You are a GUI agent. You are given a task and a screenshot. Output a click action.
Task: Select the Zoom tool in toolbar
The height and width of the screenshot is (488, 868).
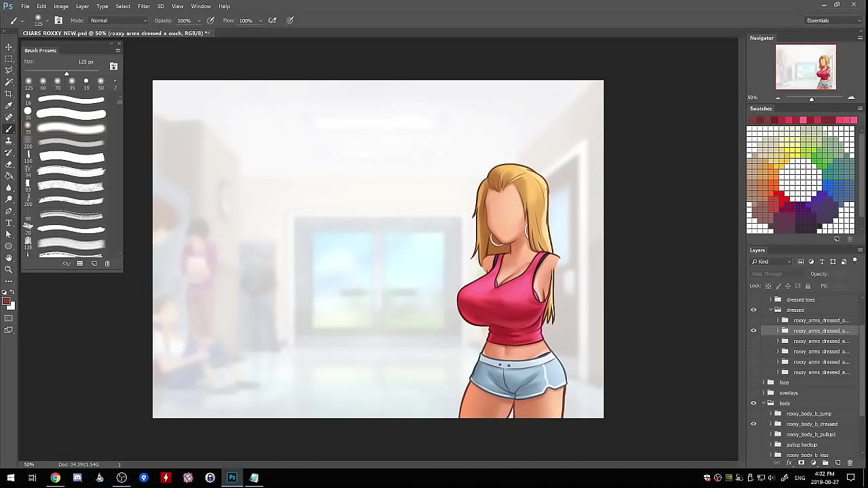click(9, 269)
